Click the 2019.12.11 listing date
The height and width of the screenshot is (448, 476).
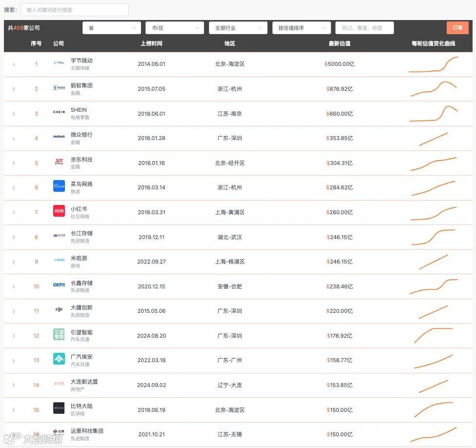(x=151, y=237)
